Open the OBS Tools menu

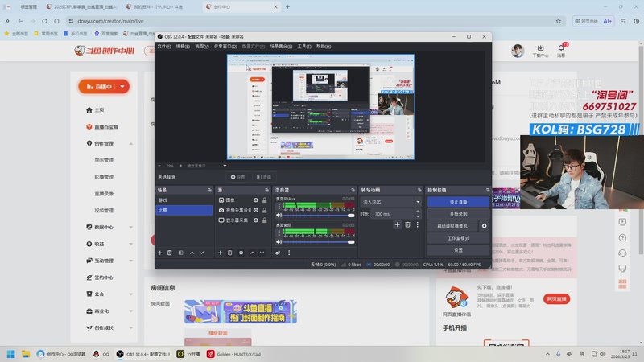click(304, 47)
